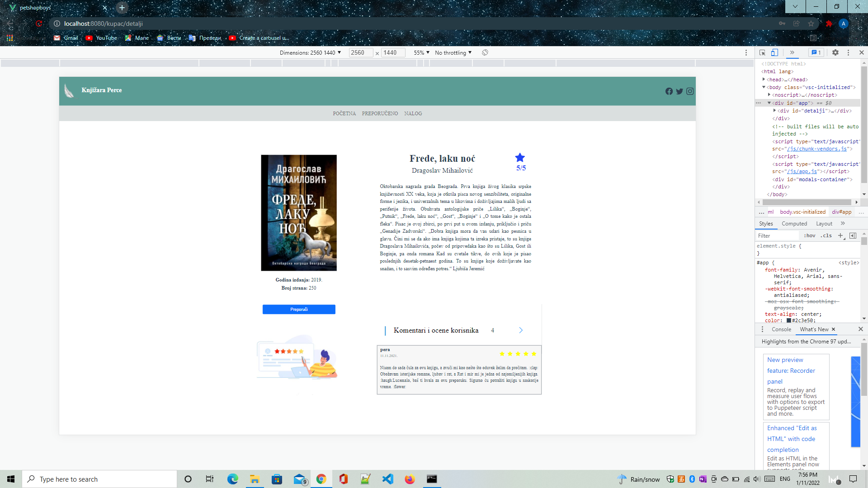Toggle element classes with the .cls control
Screen dimensions: 868x488
(826, 235)
